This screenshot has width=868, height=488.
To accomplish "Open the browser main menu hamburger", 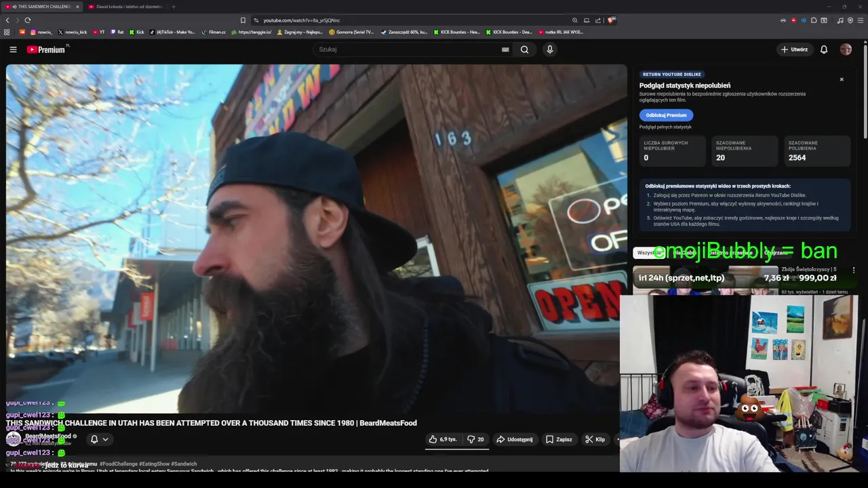I will coord(860,20).
